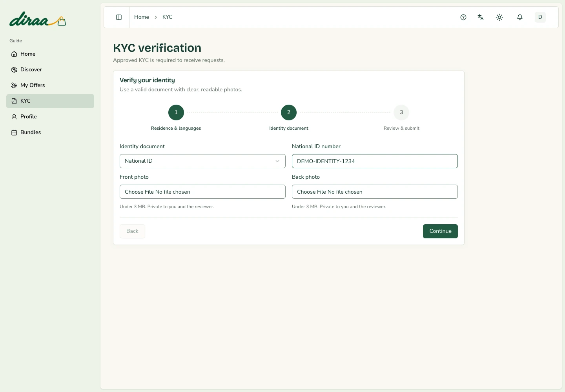Click the Discover icon in sidebar
The height and width of the screenshot is (392, 565).
tap(14, 70)
